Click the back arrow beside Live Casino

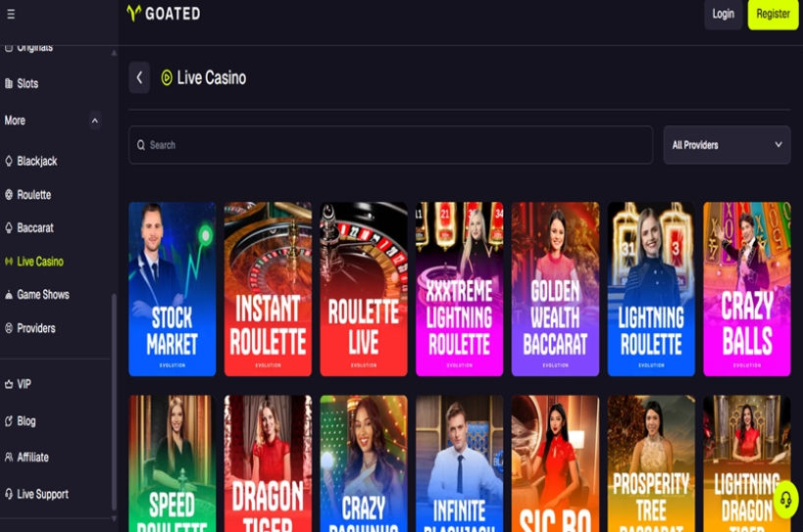(x=139, y=77)
